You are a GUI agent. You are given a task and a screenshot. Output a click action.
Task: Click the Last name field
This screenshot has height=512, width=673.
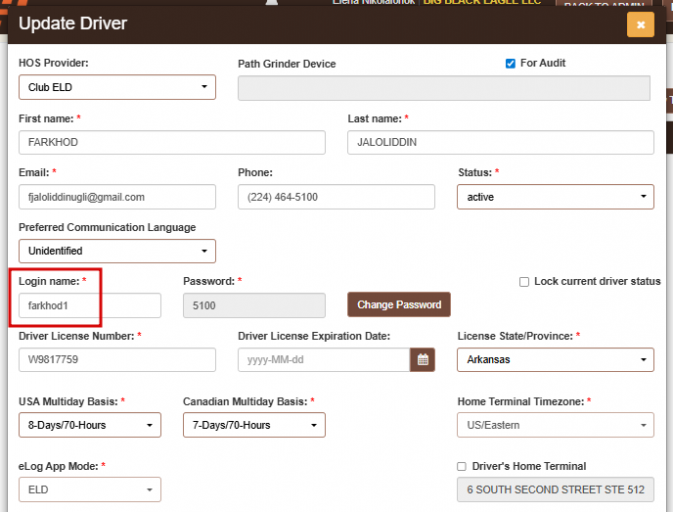coord(500,142)
